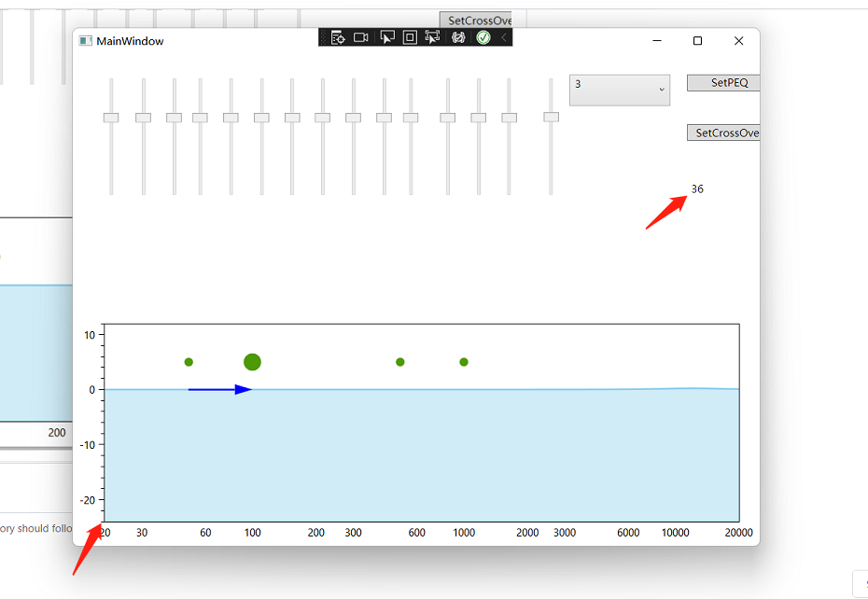This screenshot has width=868, height=599.
Task: Click the 60 x-axis label
Action: point(205,533)
